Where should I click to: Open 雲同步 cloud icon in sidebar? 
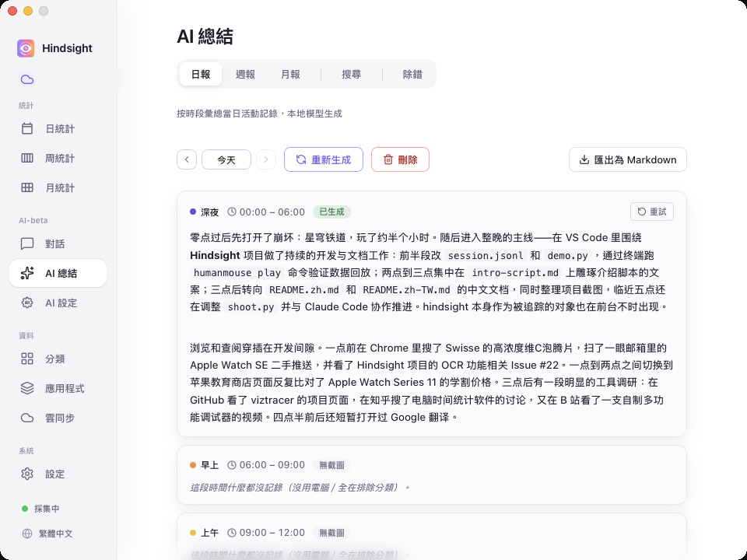[27, 418]
